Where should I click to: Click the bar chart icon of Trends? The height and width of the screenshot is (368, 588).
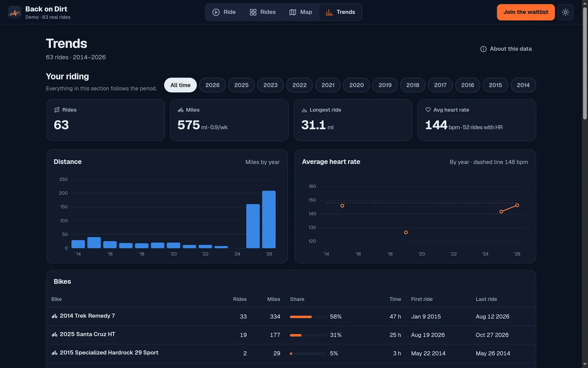click(x=329, y=12)
